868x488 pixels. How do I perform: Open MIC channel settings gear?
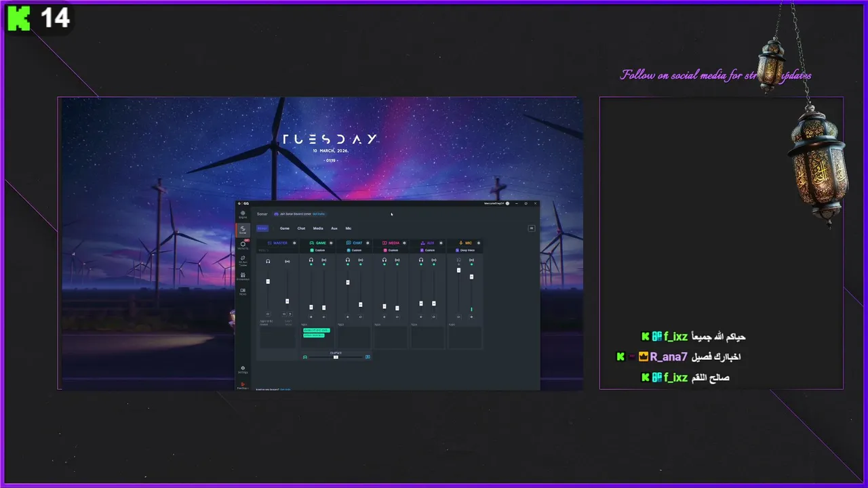pos(479,243)
